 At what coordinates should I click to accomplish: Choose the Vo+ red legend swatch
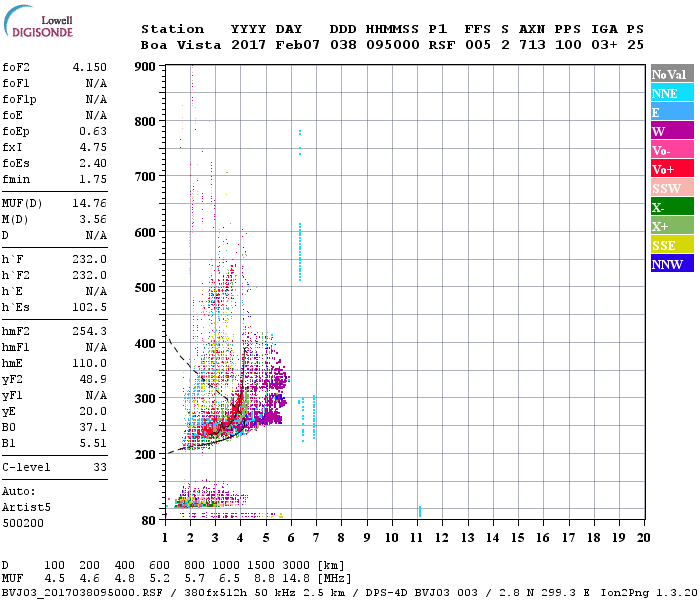click(669, 169)
